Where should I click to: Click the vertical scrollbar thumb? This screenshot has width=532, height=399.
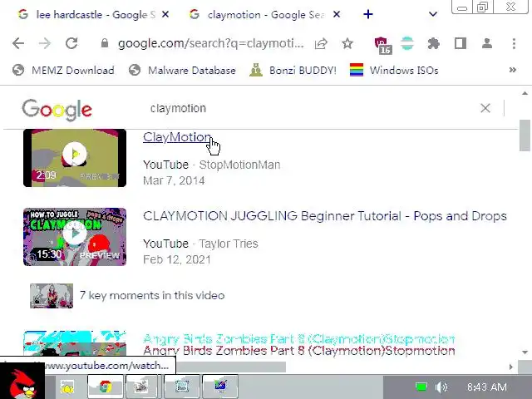525,135
